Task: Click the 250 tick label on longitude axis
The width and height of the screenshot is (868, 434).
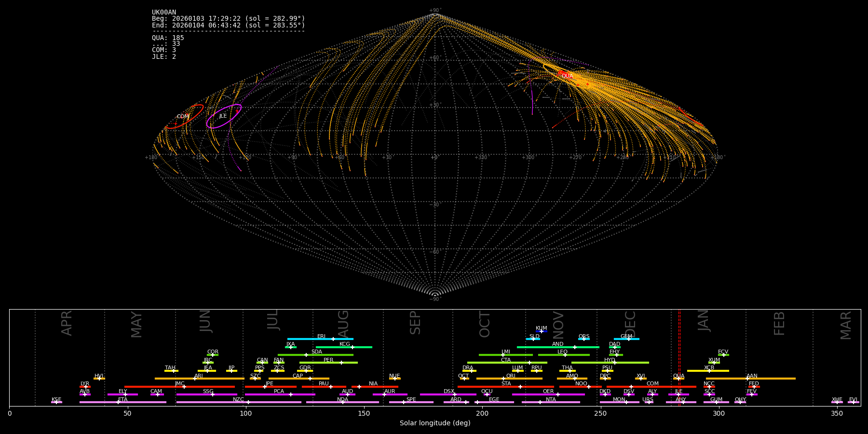Action: [x=600, y=414]
